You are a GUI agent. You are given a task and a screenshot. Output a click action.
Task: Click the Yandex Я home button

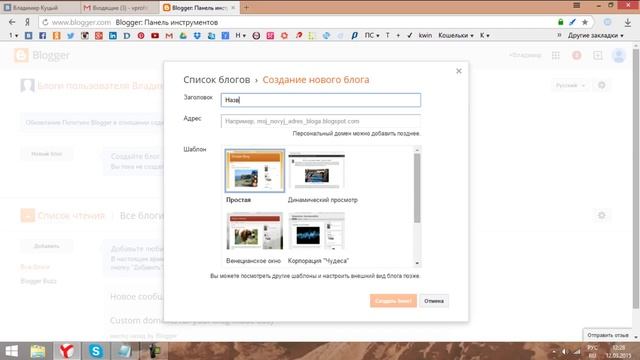pyautogui.click(x=27, y=22)
